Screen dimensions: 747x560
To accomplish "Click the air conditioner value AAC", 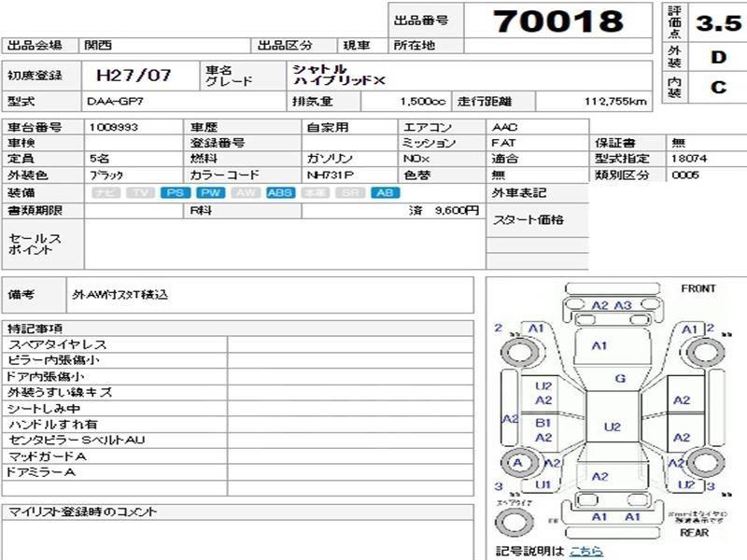I will [x=505, y=127].
